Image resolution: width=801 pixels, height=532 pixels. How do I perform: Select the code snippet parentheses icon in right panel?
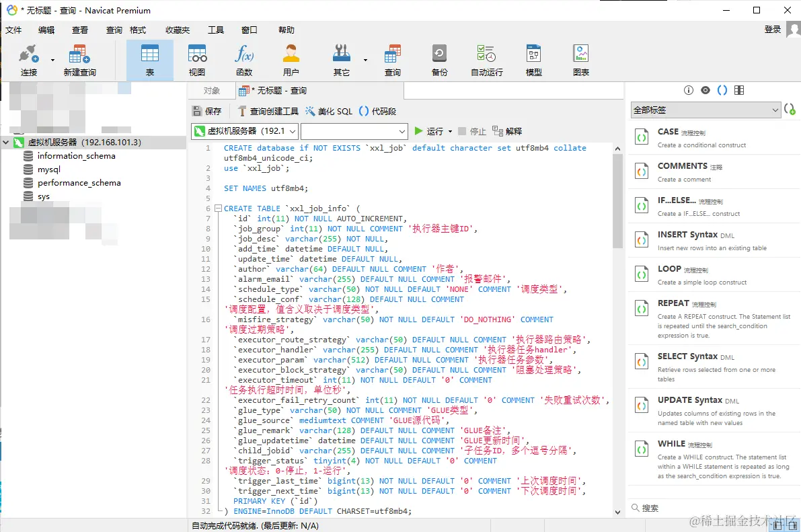[722, 90]
